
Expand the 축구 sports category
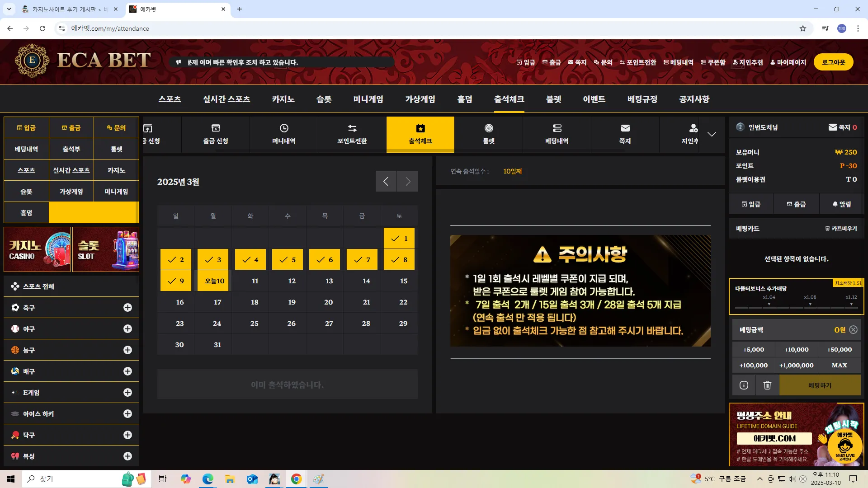[127, 308]
